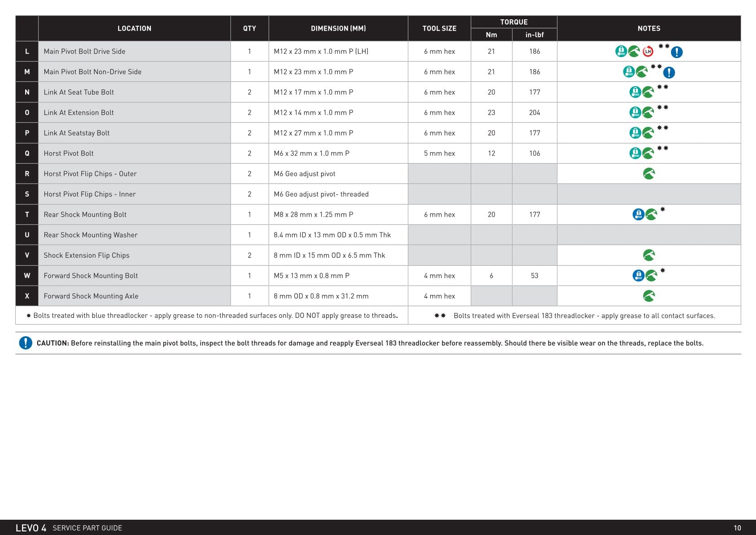This screenshot has width=756, height=535.
Task: Select the row letter L cell
Action: [x=27, y=51]
